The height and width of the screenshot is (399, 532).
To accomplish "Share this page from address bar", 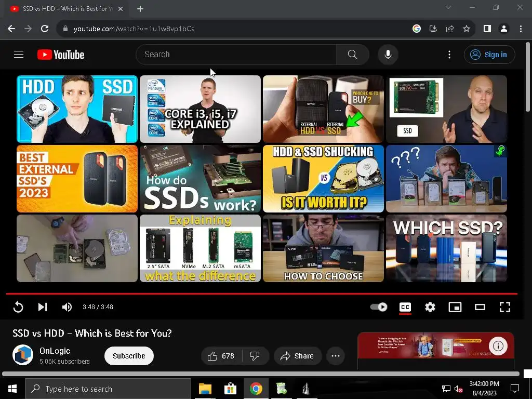I will click(x=450, y=29).
